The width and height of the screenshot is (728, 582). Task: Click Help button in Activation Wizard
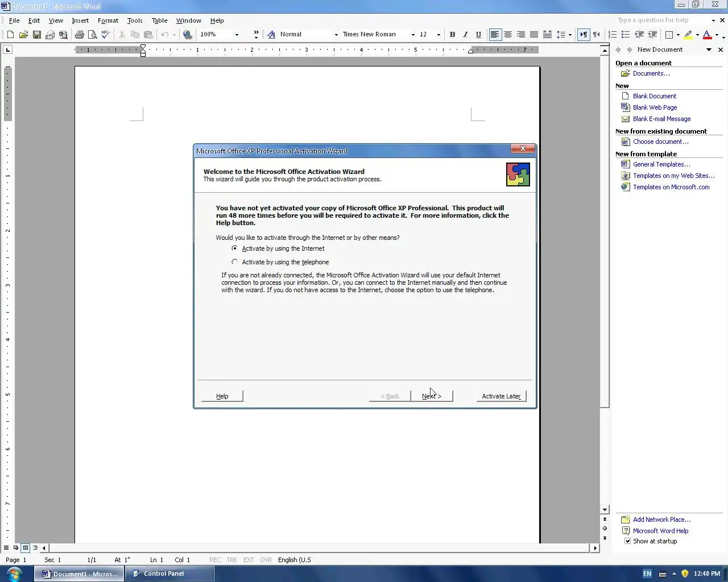222,396
